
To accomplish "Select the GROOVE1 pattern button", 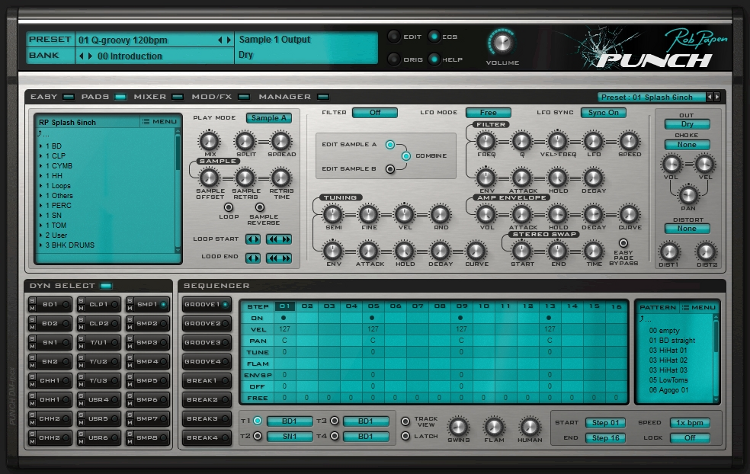I will [207, 304].
